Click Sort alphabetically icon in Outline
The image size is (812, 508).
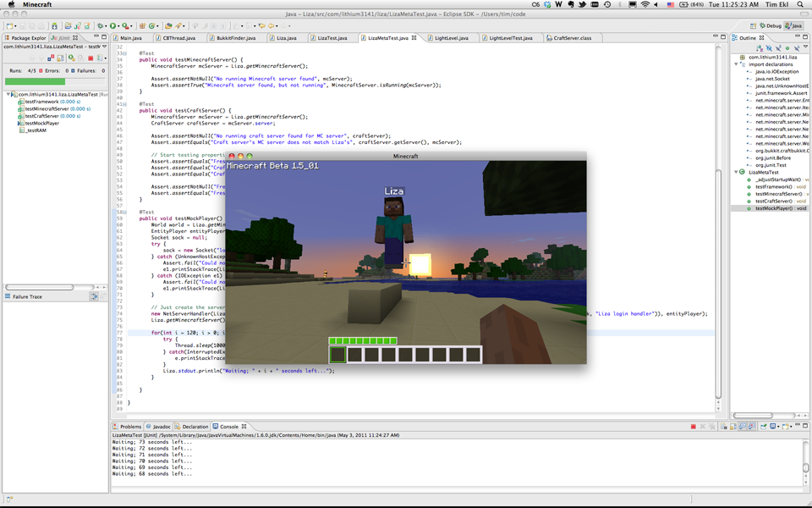pos(760,48)
